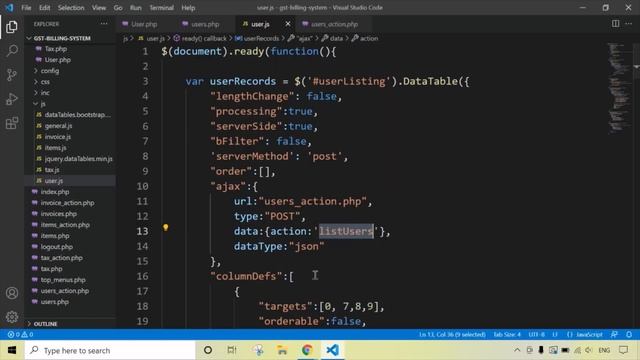Click the Windows Start button

(12, 350)
